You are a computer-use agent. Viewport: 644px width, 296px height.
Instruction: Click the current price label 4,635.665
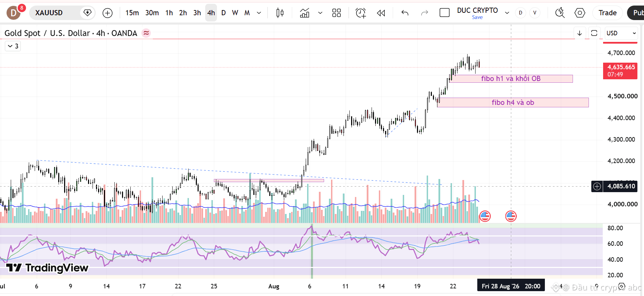pos(620,71)
